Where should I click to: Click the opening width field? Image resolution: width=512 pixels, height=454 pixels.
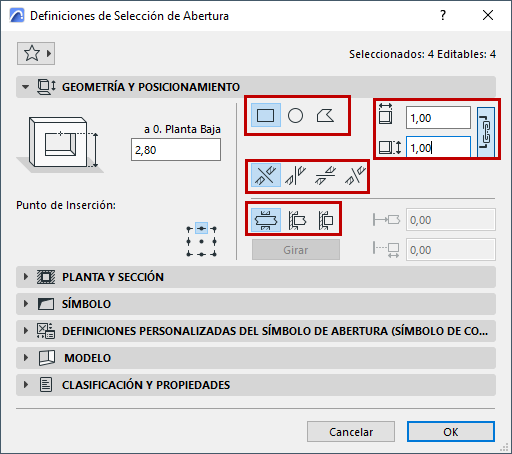point(438,118)
